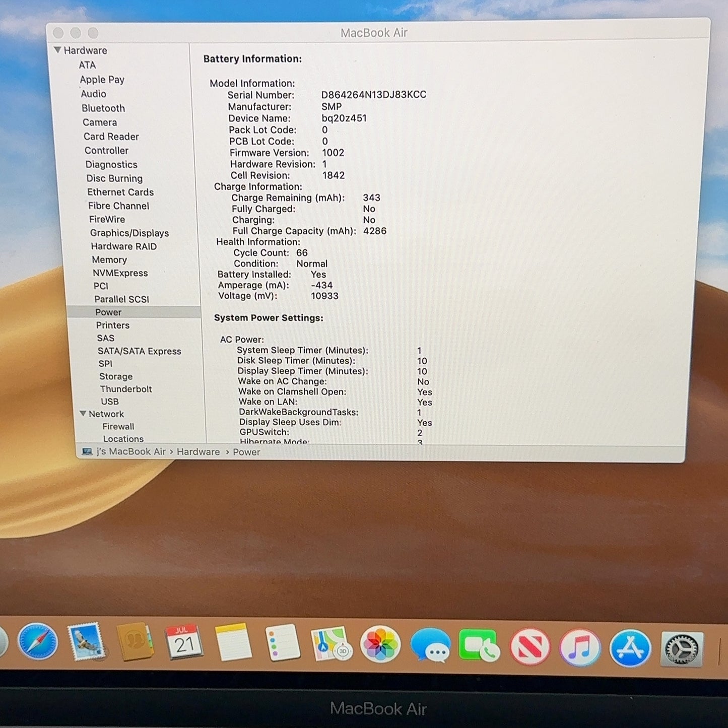Choose Memory in the sidebar
728x728 pixels.
click(x=109, y=259)
